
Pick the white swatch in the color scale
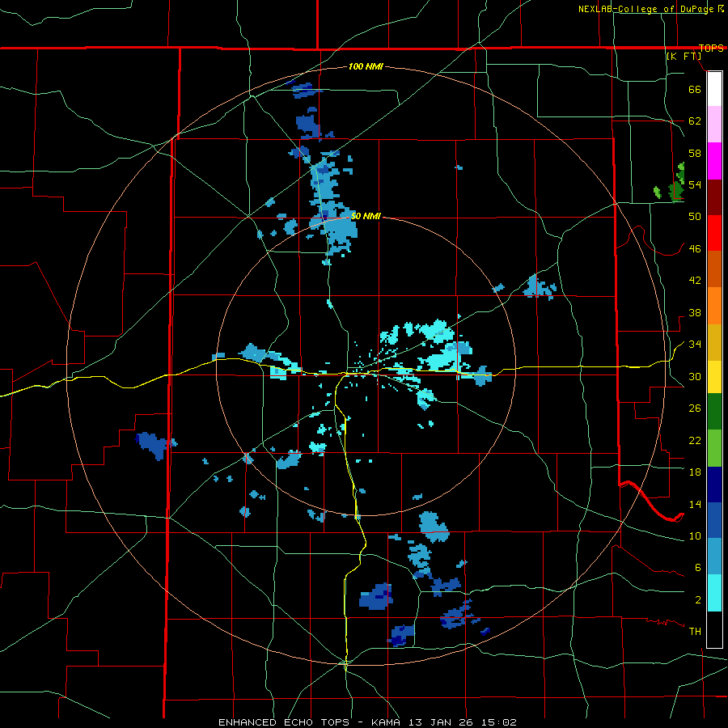click(714, 89)
